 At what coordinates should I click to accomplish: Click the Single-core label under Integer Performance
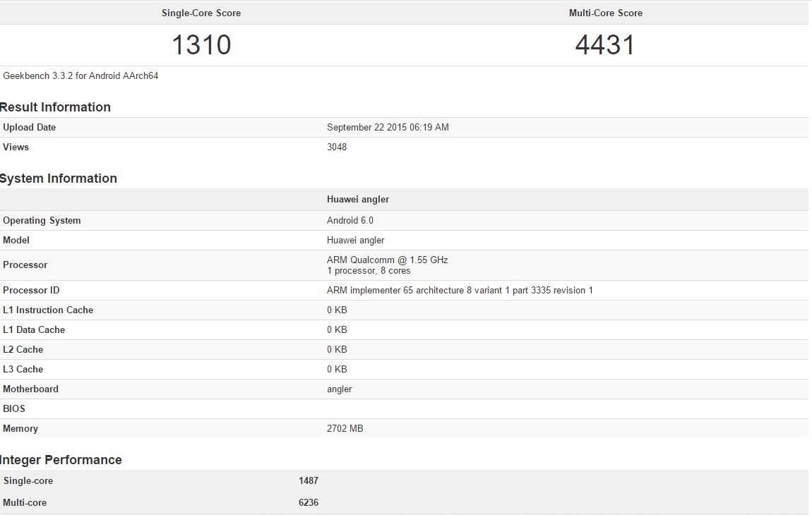pos(28,481)
